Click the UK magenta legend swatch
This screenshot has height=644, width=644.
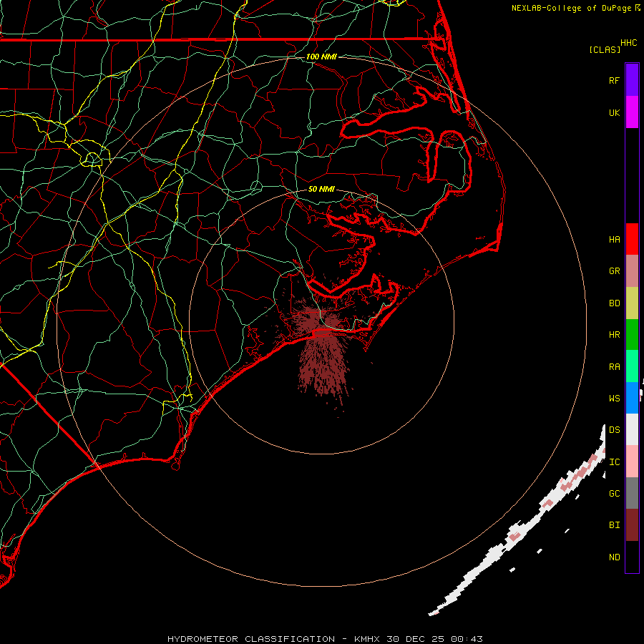click(632, 112)
